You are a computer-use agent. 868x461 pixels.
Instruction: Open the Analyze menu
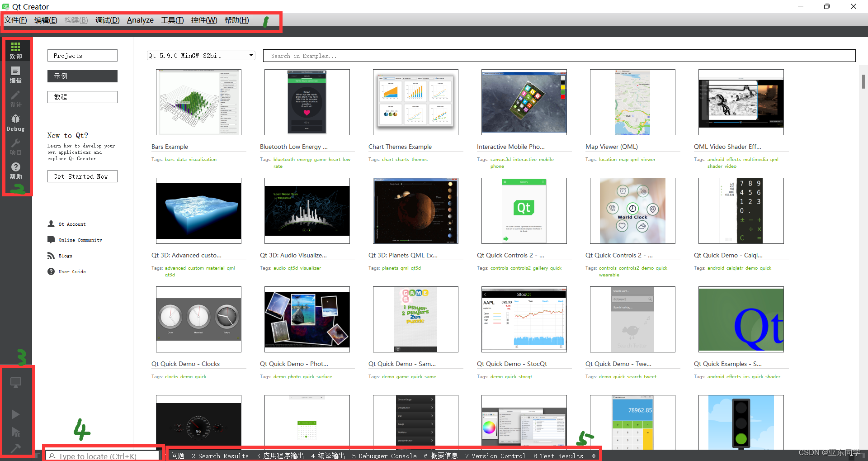pos(140,20)
